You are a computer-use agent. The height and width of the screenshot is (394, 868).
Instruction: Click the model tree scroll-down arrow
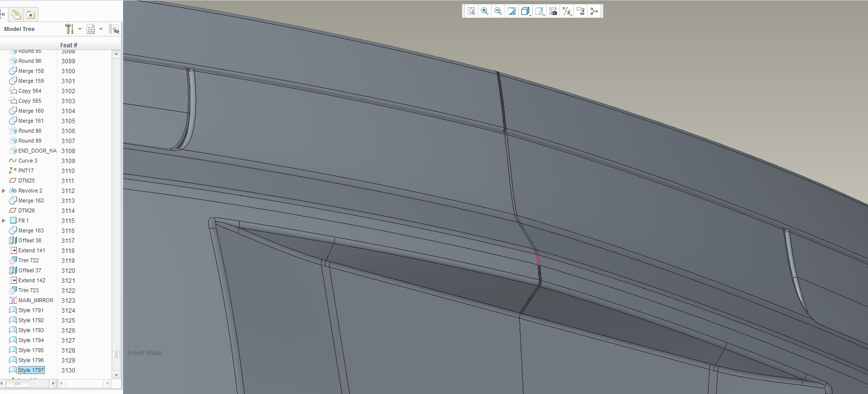(116, 375)
